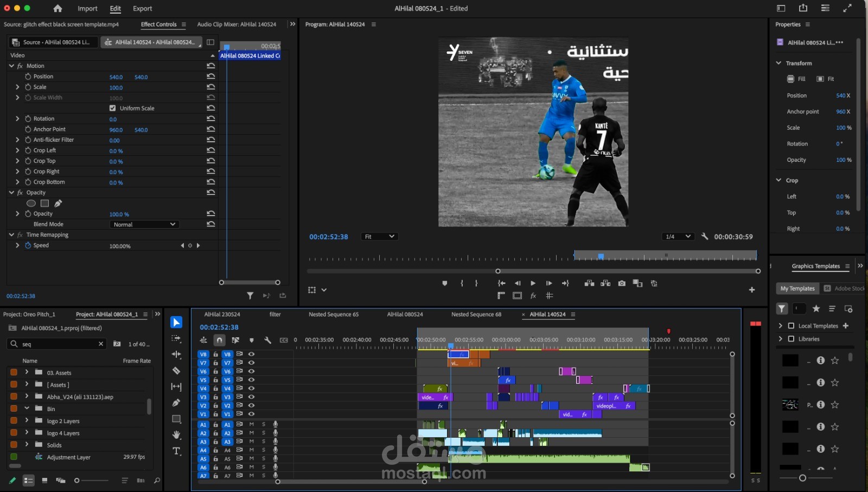The width and height of the screenshot is (868, 492).
Task: Collapse the Crop section in Properties
Action: point(778,180)
